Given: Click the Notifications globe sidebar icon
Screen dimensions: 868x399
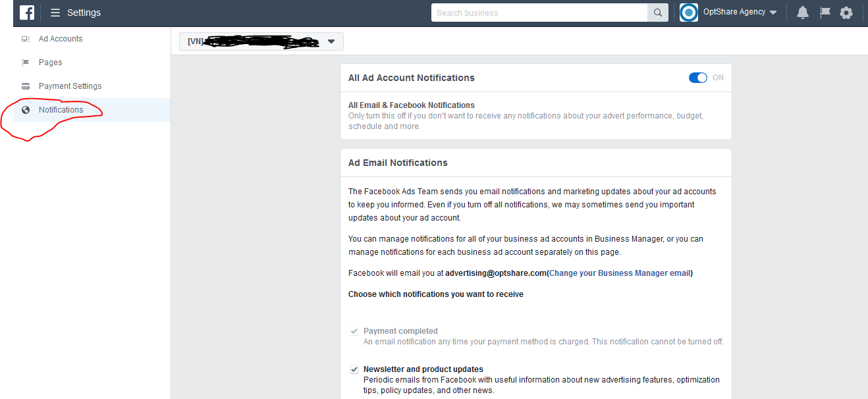Looking at the screenshot, I should [26, 110].
